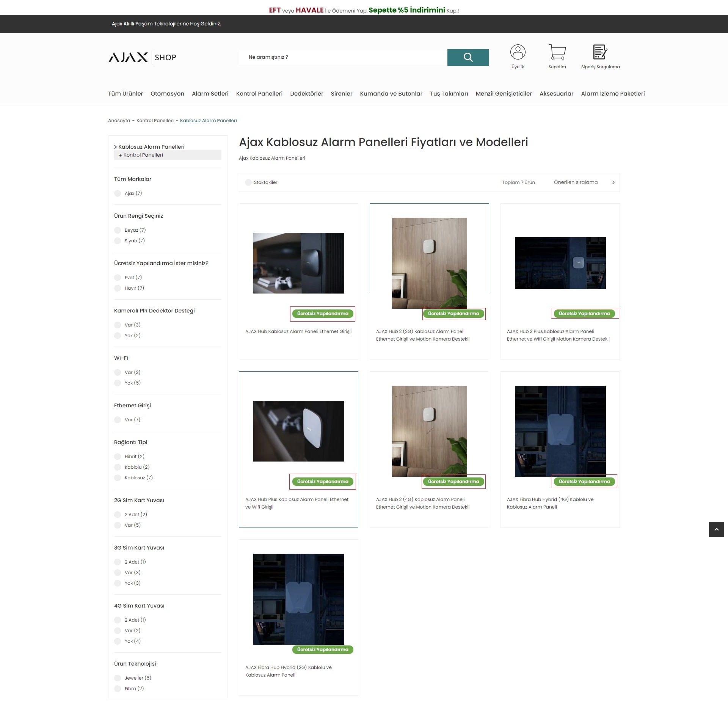Check 2 Adet (2) under 2G Sim Kart Yuvası

click(x=118, y=515)
